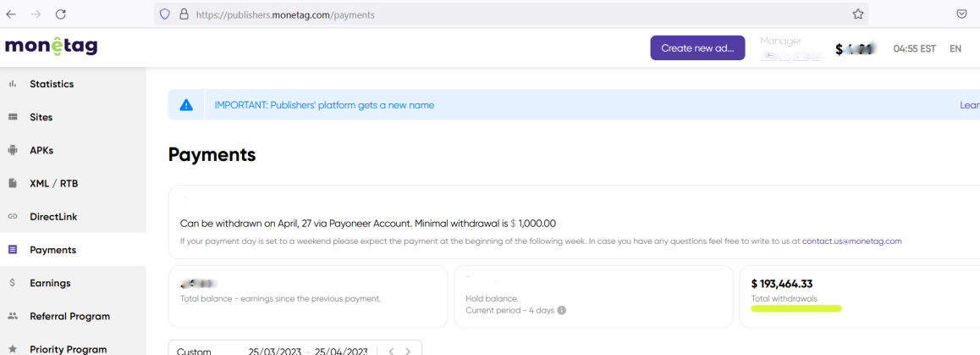
Task: Click the Statistics bar chart icon
Action: click(13, 84)
